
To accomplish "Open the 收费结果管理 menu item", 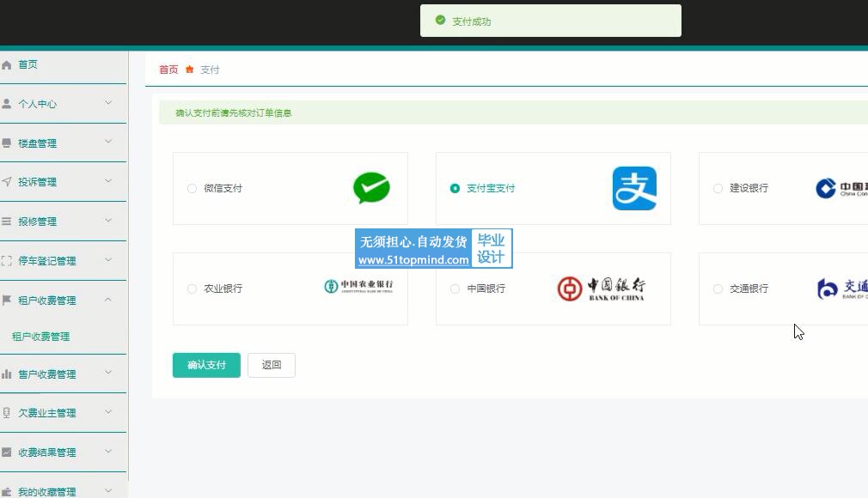I will (x=63, y=452).
